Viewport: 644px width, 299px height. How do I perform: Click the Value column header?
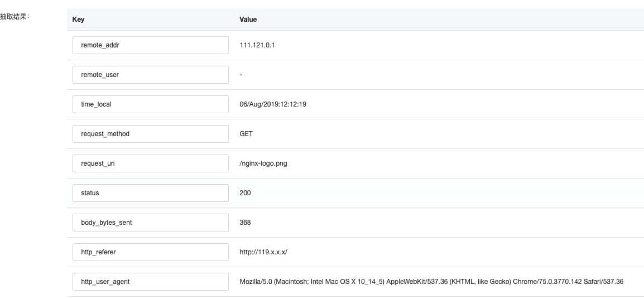pos(248,20)
